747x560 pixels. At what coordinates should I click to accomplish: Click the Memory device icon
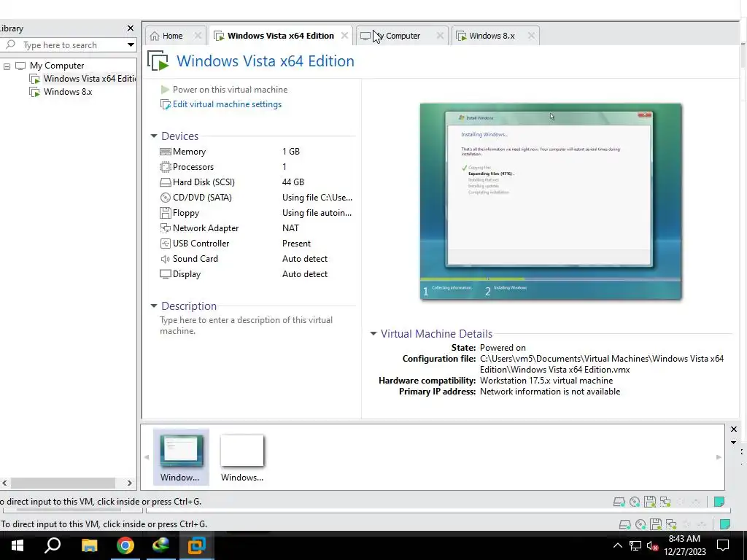[x=166, y=152]
